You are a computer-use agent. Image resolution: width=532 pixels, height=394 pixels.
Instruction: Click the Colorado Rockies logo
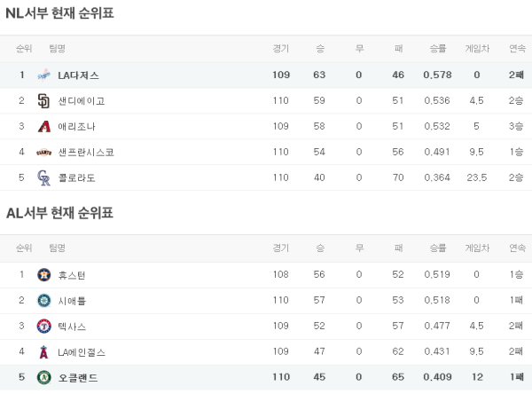coord(44,178)
